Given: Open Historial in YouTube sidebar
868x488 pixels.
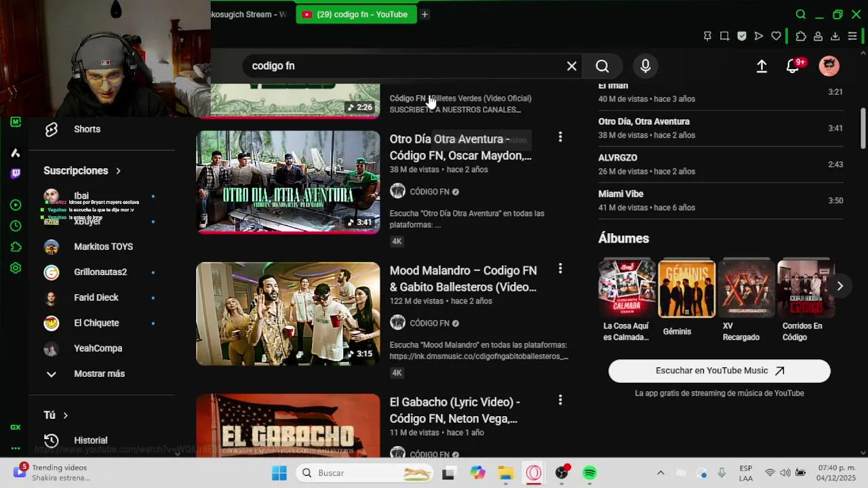Looking at the screenshot, I should (x=91, y=441).
